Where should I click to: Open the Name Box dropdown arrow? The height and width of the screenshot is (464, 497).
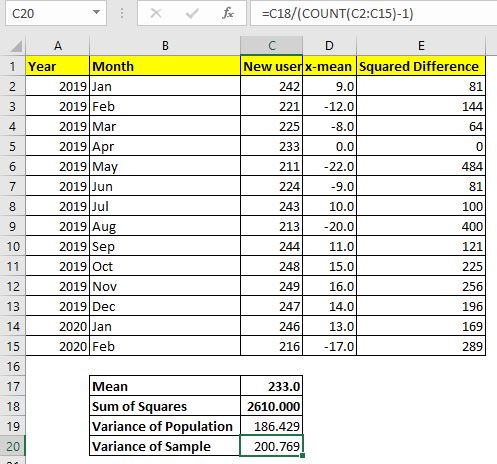click(x=96, y=13)
